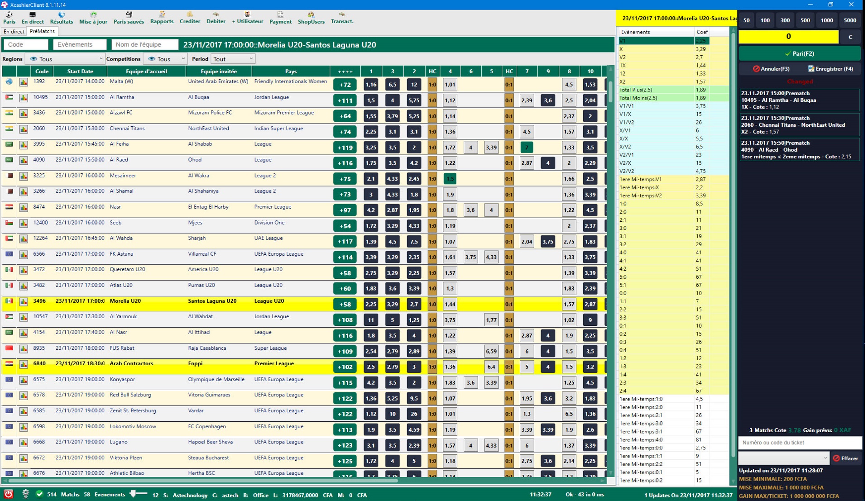Image resolution: width=868 pixels, height=501 pixels.
Task: Toggle the selected 1,5 odd for Mesaimeer
Action: (x=450, y=179)
